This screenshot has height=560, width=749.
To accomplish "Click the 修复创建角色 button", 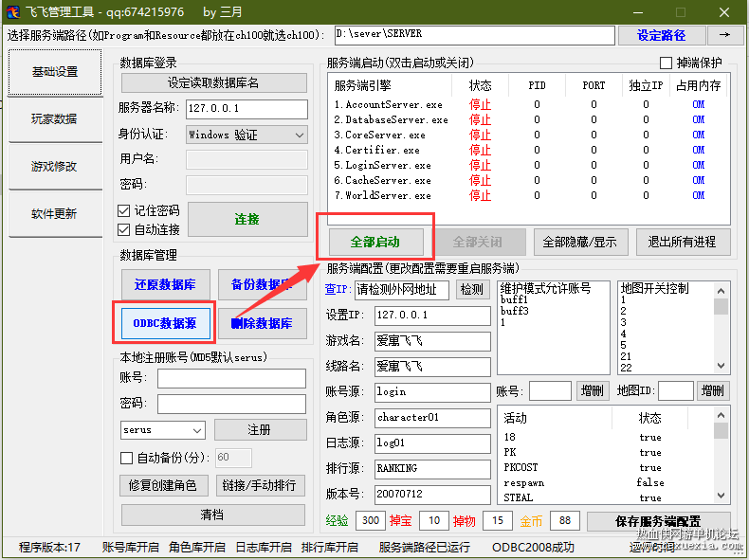I will (x=163, y=485).
